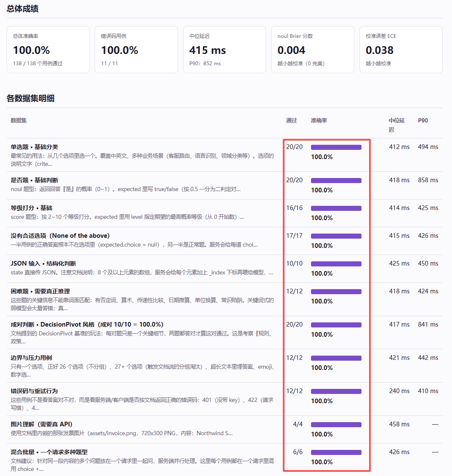Screen dimensions: 452x476
Task: Click the '4/4' pass count
Action: point(298,424)
